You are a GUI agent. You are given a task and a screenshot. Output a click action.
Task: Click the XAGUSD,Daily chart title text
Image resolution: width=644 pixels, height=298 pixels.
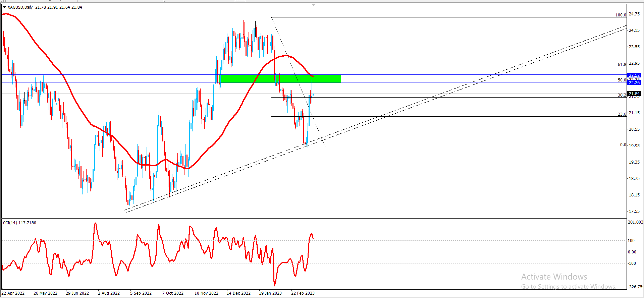(x=20, y=7)
